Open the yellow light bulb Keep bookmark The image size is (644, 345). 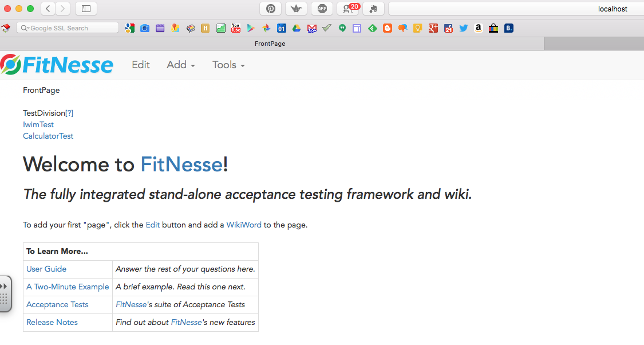(418, 28)
